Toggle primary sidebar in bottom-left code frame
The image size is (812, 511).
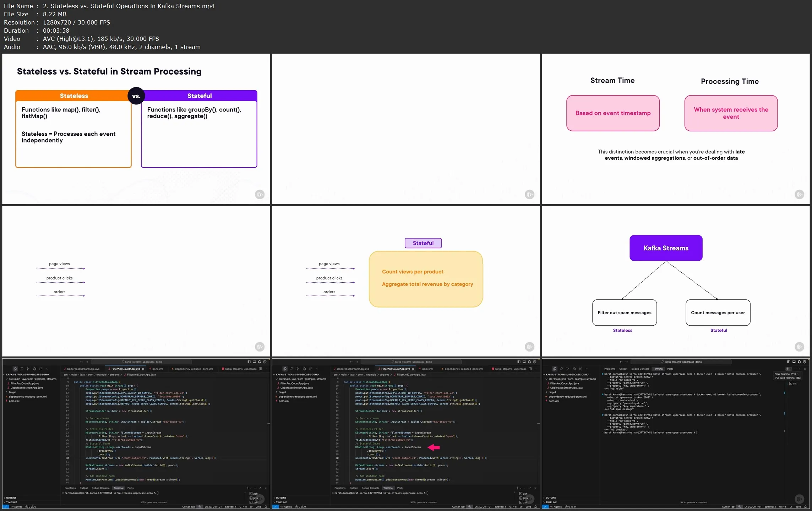pyautogui.click(x=249, y=362)
